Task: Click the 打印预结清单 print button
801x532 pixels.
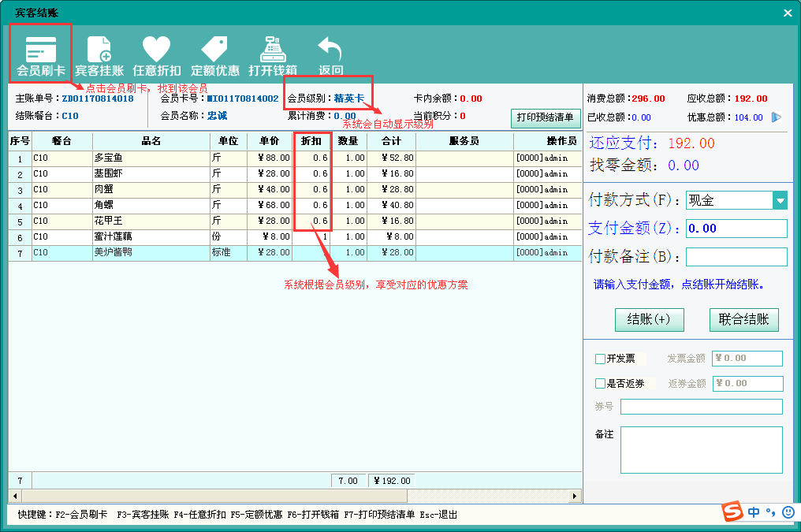Action: pyautogui.click(x=546, y=117)
